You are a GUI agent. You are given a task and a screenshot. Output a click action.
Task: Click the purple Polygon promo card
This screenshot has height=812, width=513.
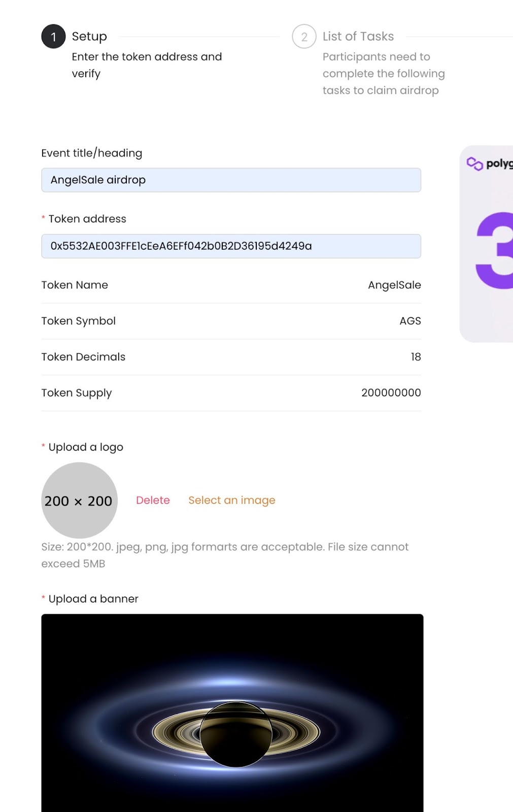pos(486,244)
